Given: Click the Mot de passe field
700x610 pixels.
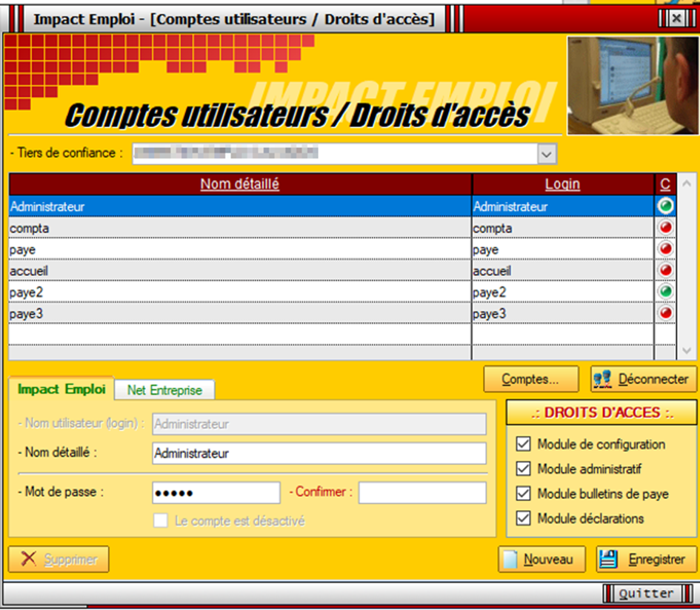Looking at the screenshot, I should [x=216, y=492].
